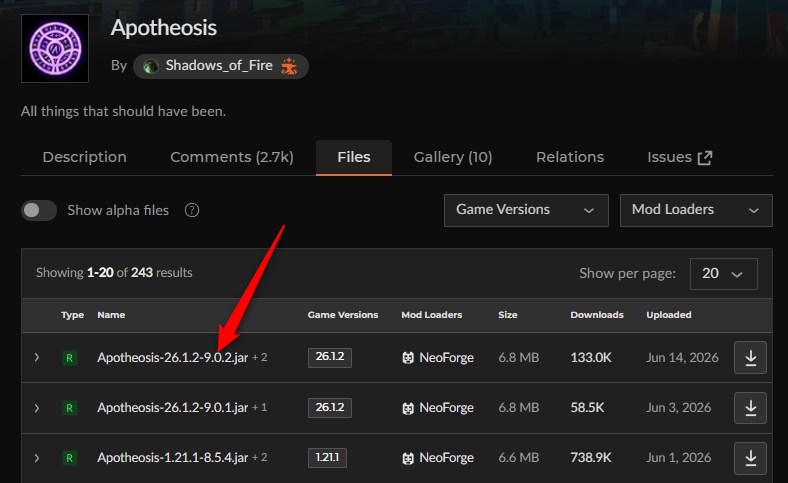Open Shadows_of_Fire author profile
The image size is (788, 483).
219,65
